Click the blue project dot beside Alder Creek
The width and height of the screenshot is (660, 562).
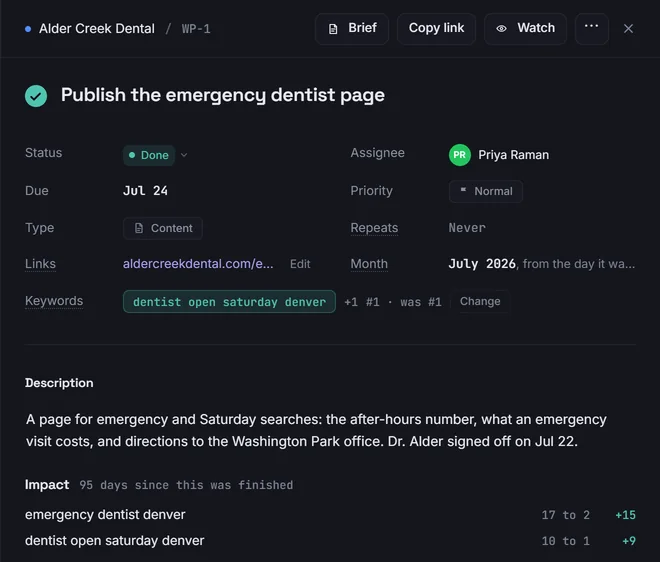pos(28,29)
